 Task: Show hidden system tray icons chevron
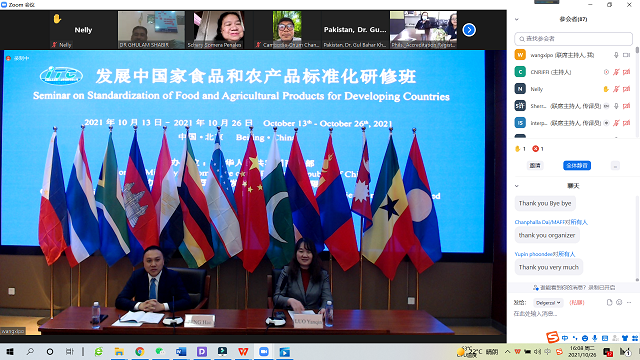click(507, 351)
